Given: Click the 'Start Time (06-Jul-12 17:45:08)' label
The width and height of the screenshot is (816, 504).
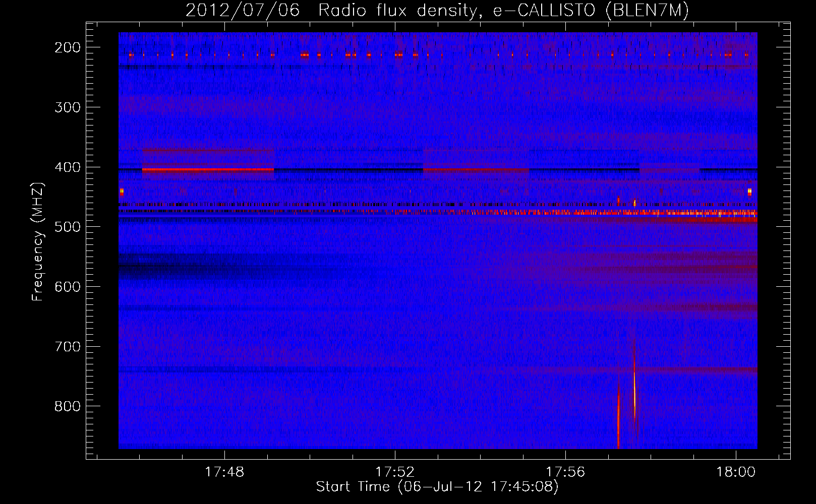Looking at the screenshot, I should click(437, 487).
